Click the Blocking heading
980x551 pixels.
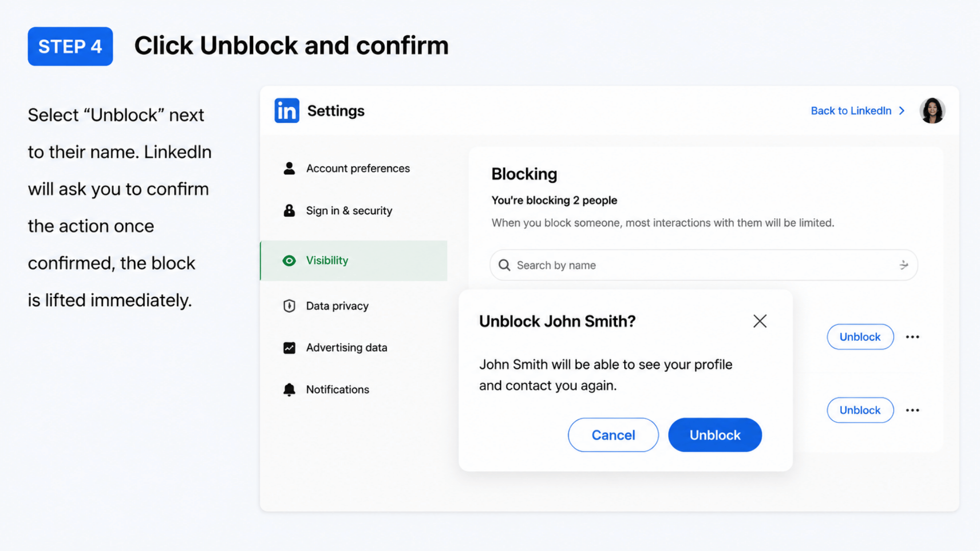(x=524, y=174)
